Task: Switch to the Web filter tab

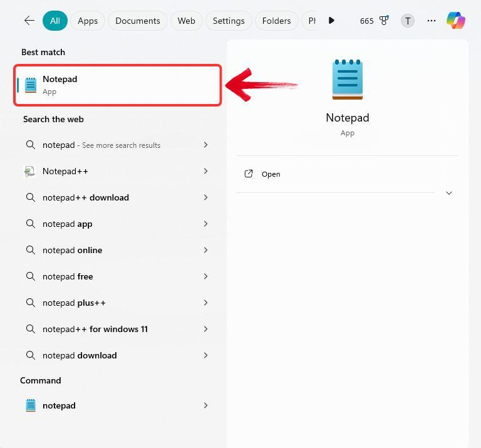Action: coord(186,21)
